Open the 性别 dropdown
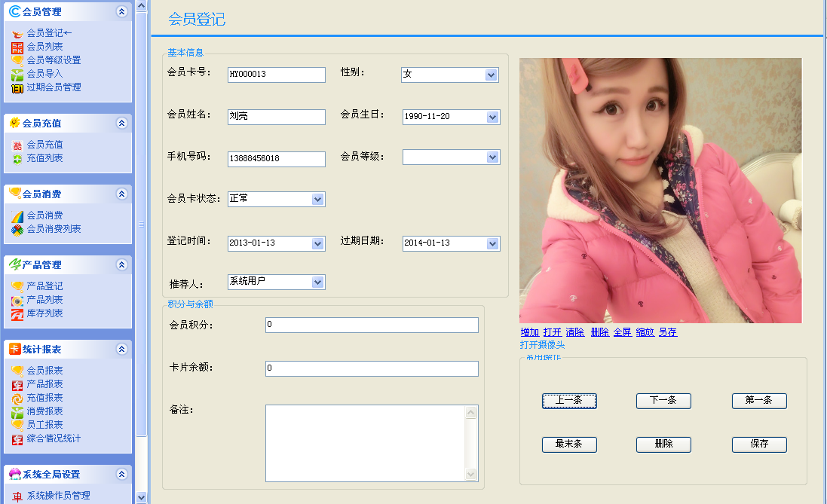The image size is (827, 504). point(492,75)
